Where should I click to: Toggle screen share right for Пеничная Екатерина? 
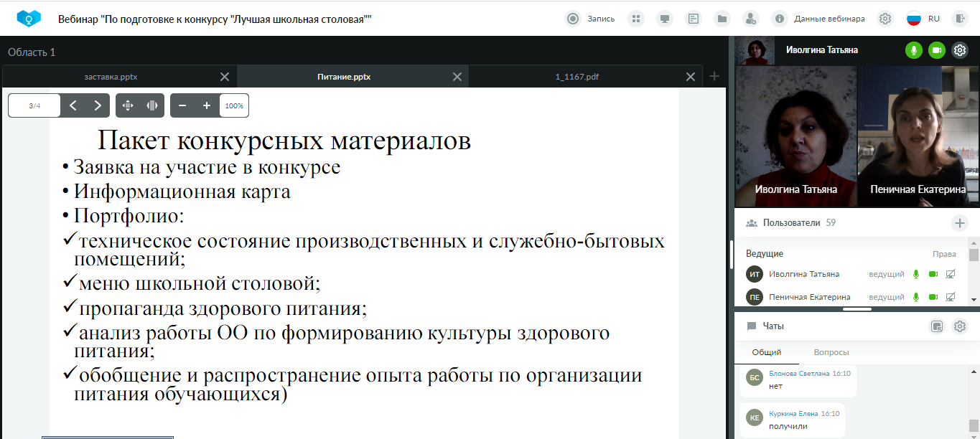pyautogui.click(x=951, y=297)
